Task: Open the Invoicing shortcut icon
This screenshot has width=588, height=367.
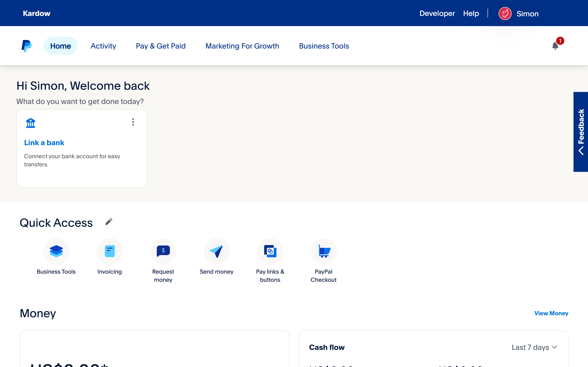Action: [x=110, y=251]
